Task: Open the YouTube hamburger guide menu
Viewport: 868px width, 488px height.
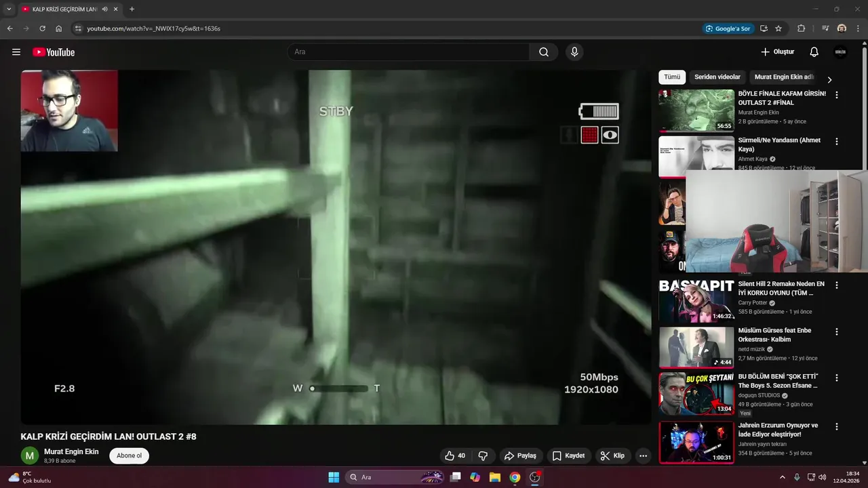Action: tap(16, 52)
